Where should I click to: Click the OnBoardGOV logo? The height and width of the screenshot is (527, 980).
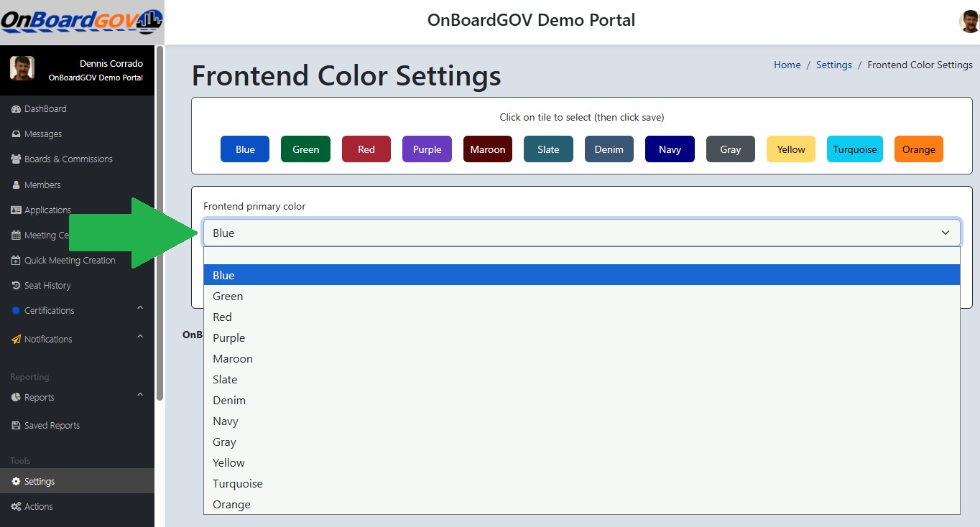tap(81, 21)
